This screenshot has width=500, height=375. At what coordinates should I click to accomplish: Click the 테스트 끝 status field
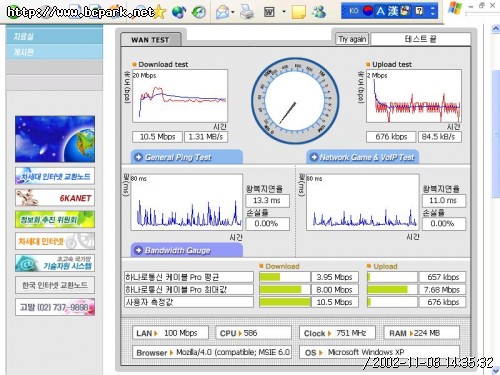point(420,39)
